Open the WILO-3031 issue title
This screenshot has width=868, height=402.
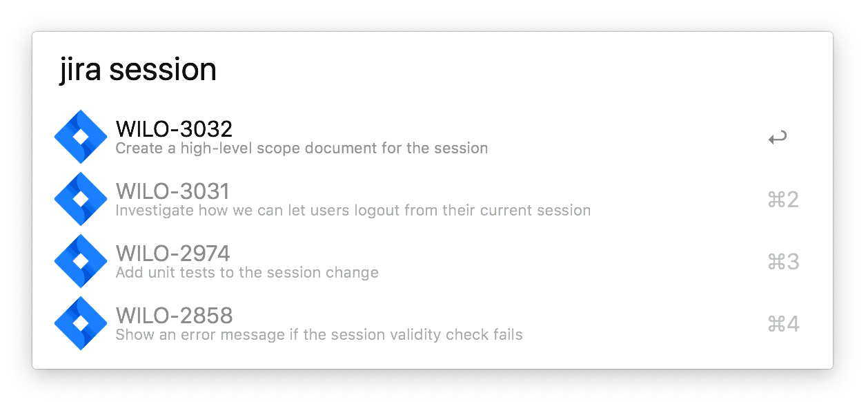(172, 191)
